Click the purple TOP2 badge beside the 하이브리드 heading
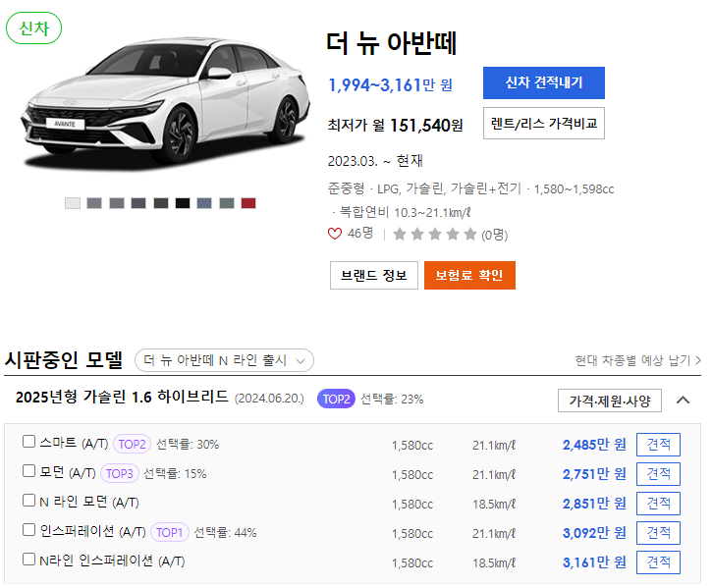712x588 pixels. [336, 400]
